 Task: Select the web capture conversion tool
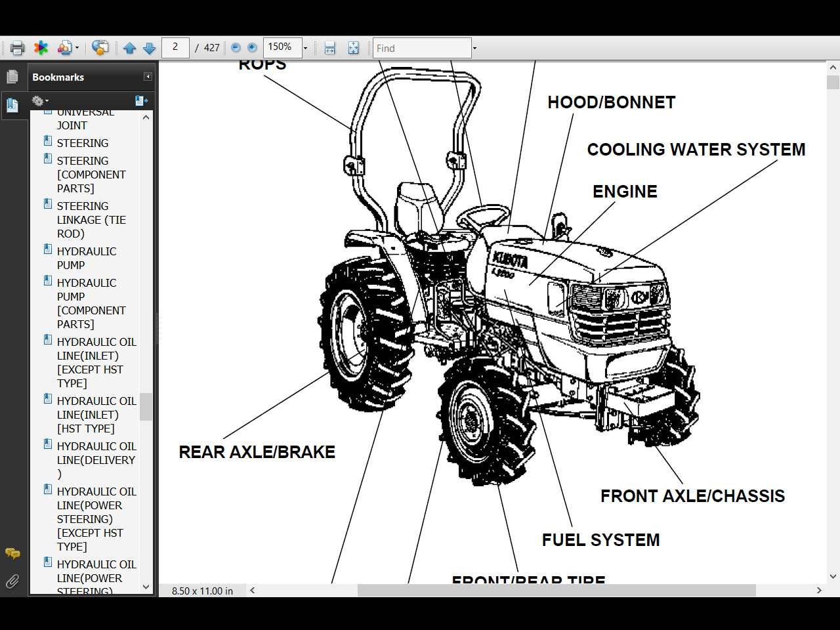pos(100,47)
